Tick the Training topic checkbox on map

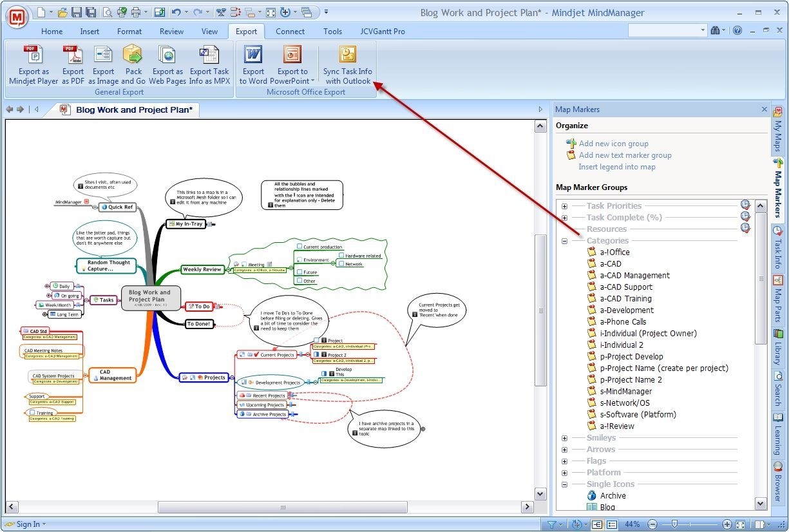point(33,413)
